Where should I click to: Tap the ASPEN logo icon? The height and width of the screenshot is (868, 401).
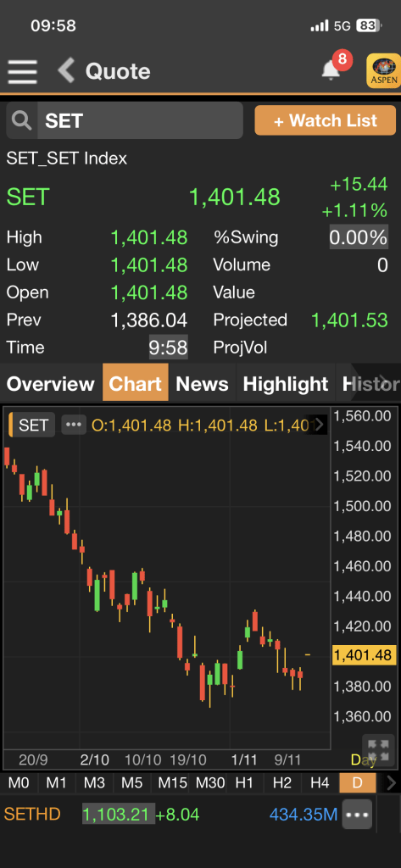[383, 70]
